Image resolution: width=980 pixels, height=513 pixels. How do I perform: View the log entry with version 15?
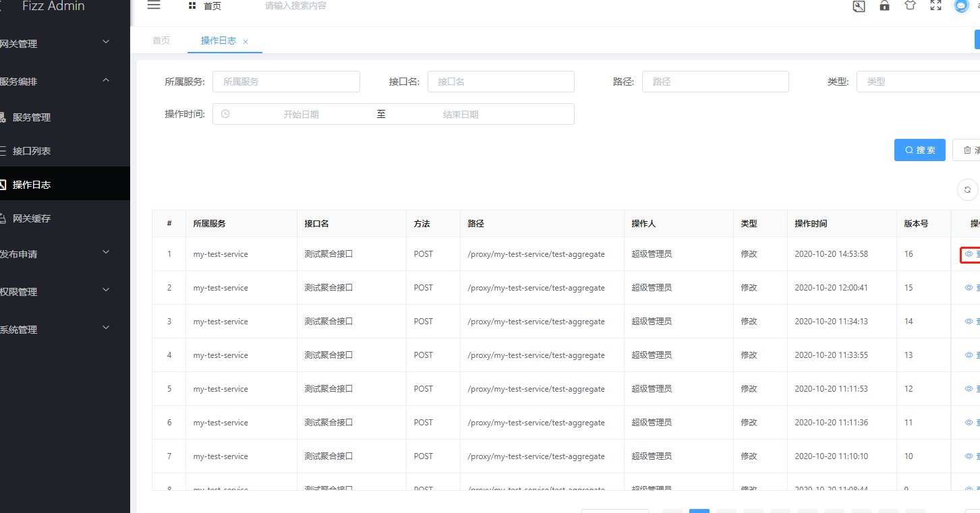coord(971,288)
